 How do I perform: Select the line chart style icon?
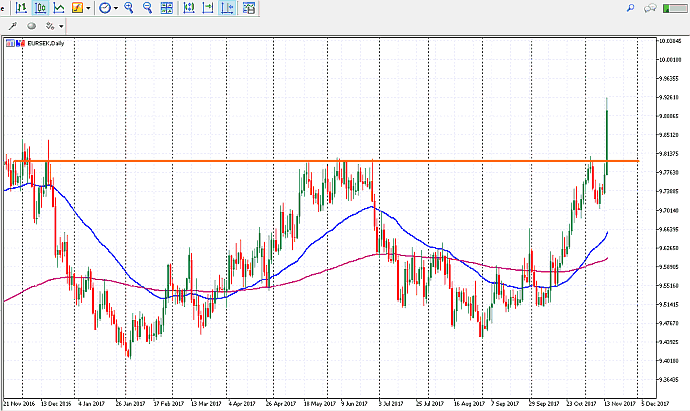58,8
